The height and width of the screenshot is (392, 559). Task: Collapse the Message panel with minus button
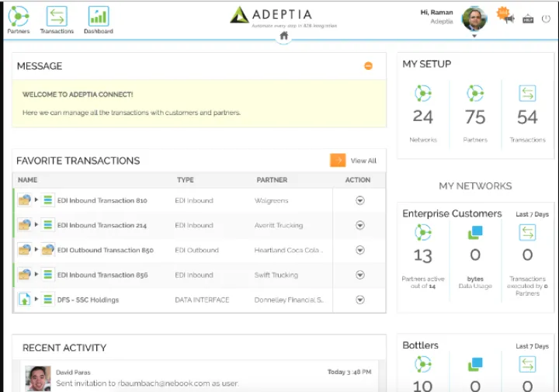coord(368,66)
